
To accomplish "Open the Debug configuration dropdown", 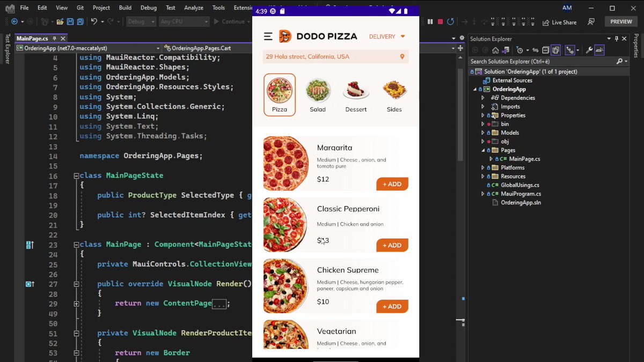I will [x=141, y=21].
